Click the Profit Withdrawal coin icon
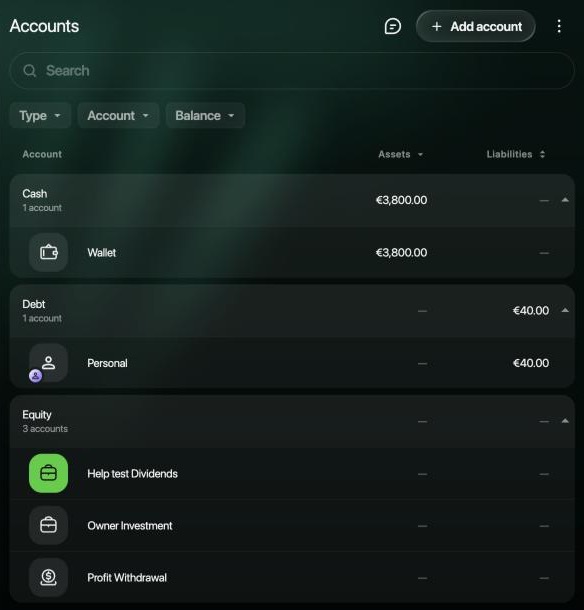 tap(48, 577)
